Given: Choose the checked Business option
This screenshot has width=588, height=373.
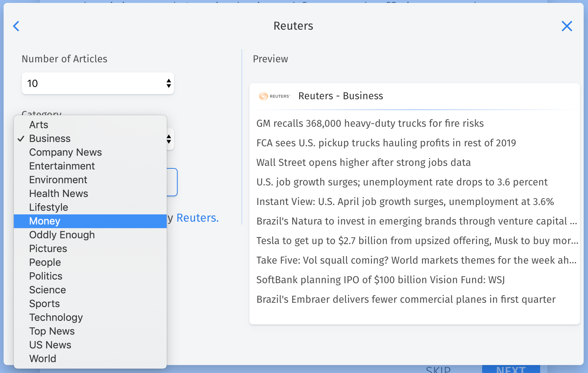Looking at the screenshot, I should click(90, 138).
